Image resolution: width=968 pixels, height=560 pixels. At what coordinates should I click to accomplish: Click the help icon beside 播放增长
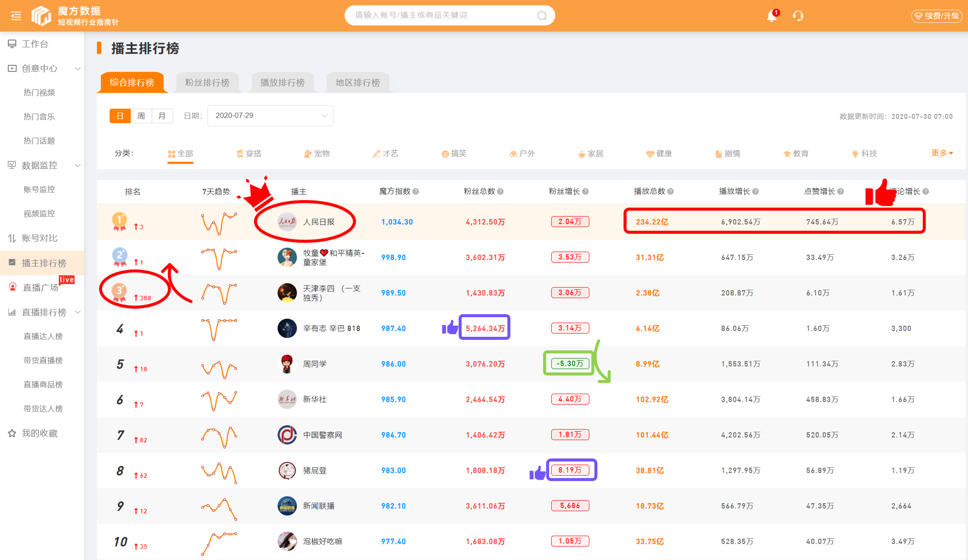tap(755, 192)
